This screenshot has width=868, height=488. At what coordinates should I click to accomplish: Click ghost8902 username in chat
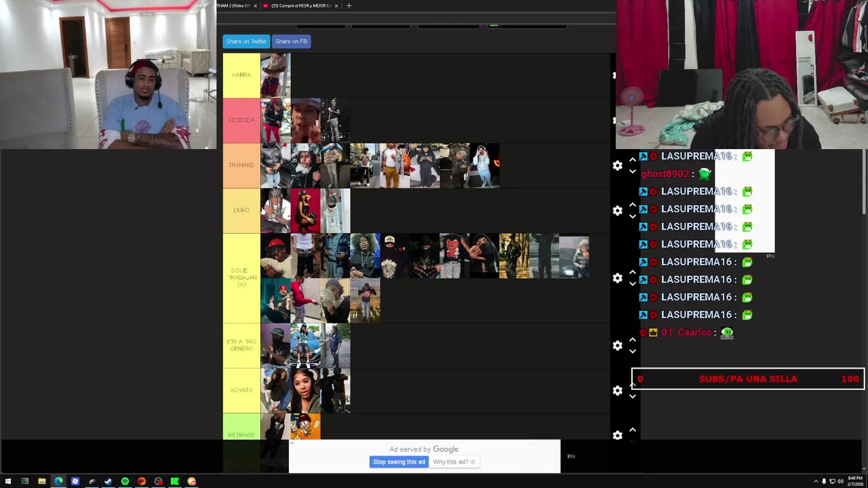(x=665, y=174)
